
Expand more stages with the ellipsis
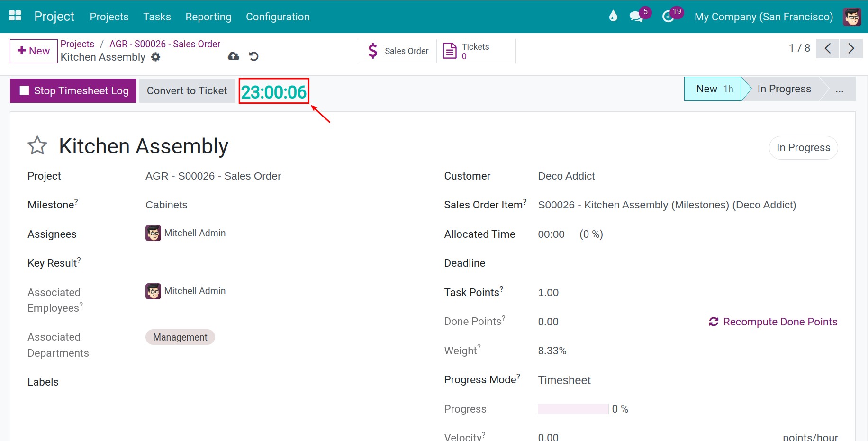coord(840,89)
